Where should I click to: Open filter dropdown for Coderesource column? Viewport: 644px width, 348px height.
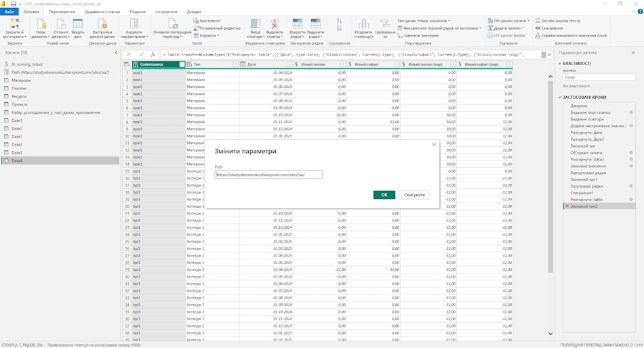point(182,64)
